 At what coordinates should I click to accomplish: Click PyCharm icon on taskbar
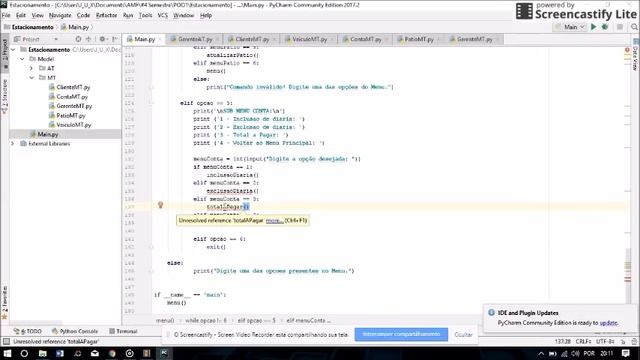point(164,353)
